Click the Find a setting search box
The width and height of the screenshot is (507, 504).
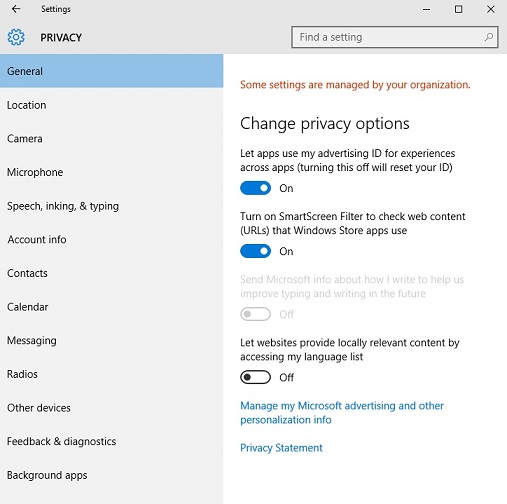395,37
